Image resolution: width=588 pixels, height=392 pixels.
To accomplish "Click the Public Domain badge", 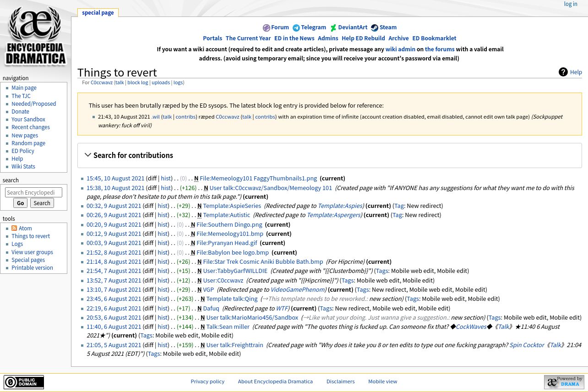I will click(24, 382).
